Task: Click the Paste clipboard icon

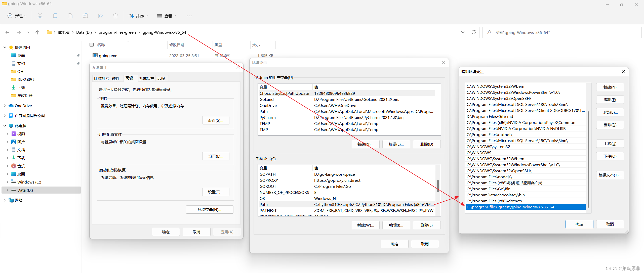Action: [70, 16]
